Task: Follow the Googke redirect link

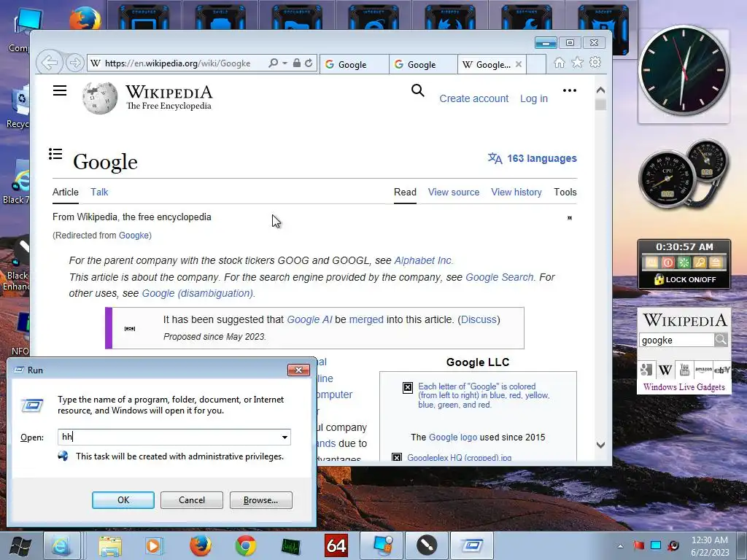Action: coord(134,236)
